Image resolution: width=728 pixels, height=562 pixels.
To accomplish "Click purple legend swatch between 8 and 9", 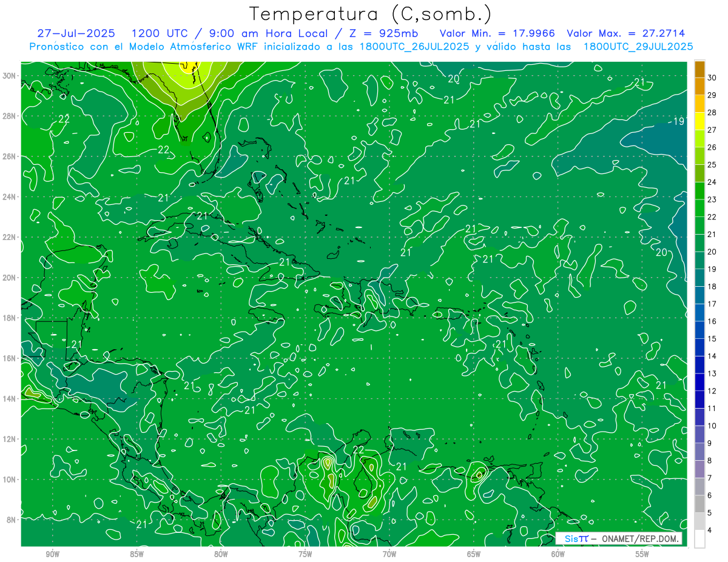I will [x=700, y=452].
